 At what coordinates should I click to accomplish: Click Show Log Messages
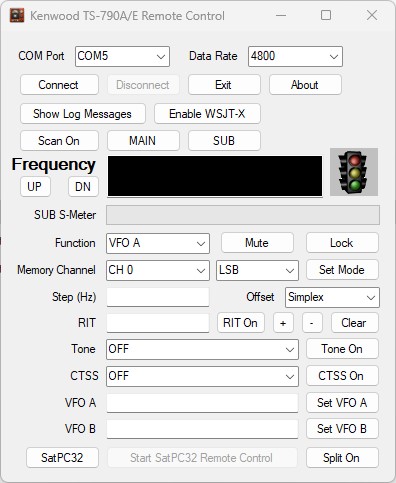click(x=83, y=114)
